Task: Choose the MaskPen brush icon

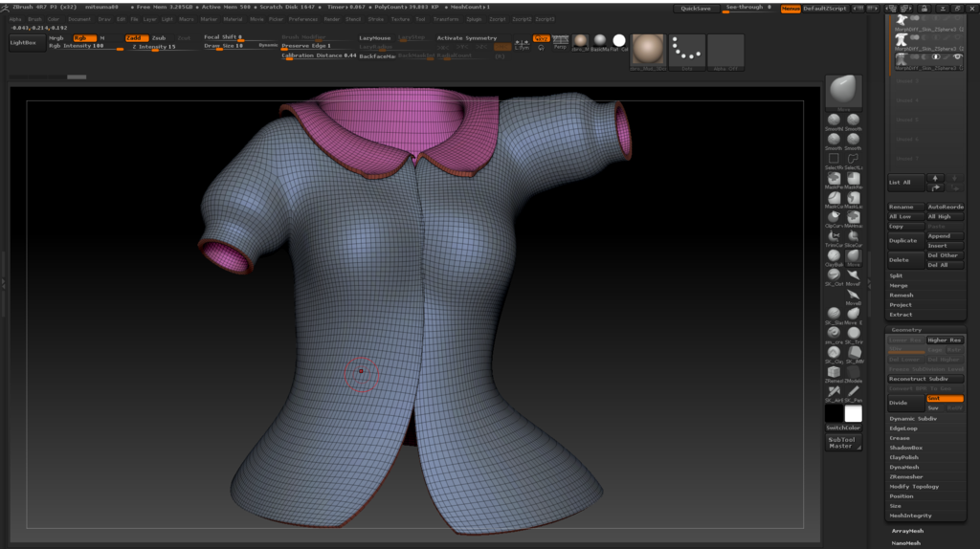Action: point(834,179)
